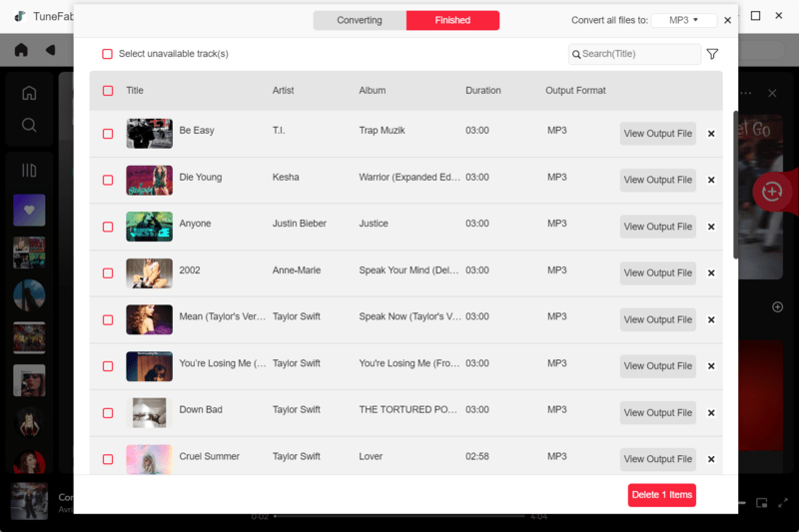The height and width of the screenshot is (532, 799).
Task: View Output File for 2002
Action: (x=658, y=272)
